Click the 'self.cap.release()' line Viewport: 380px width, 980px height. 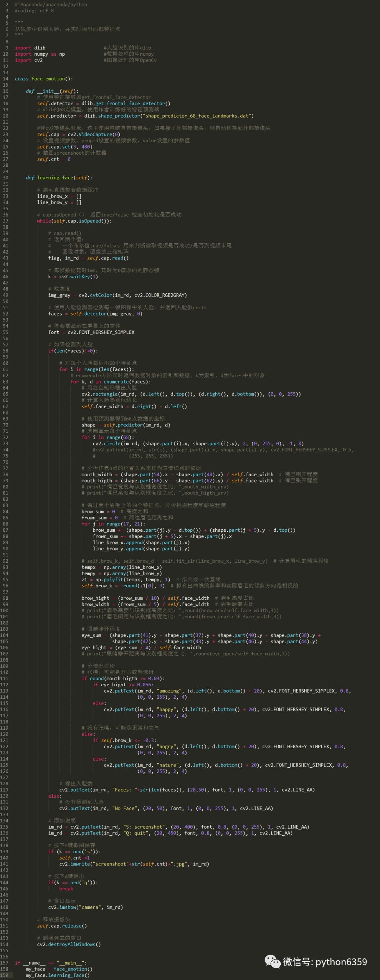(62, 926)
